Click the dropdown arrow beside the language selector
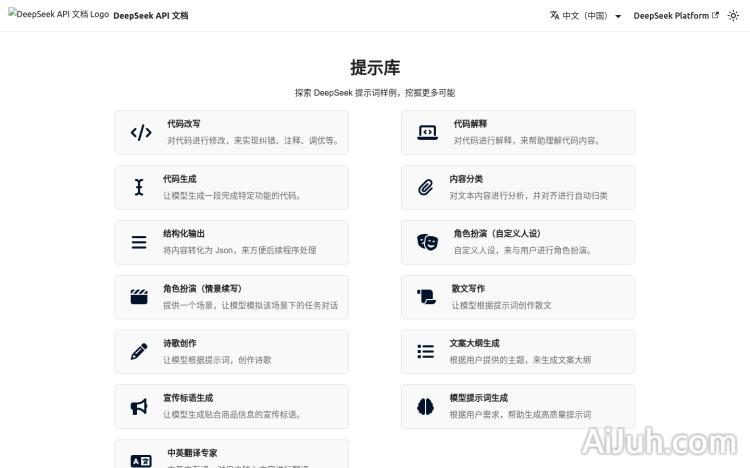The image size is (750, 468). pyautogui.click(x=618, y=17)
